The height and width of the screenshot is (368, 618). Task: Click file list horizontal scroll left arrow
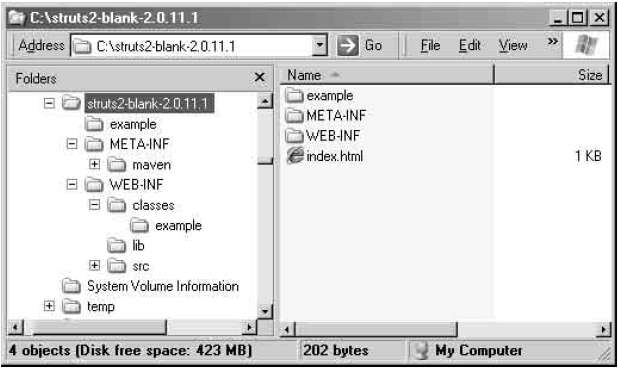click(x=287, y=329)
